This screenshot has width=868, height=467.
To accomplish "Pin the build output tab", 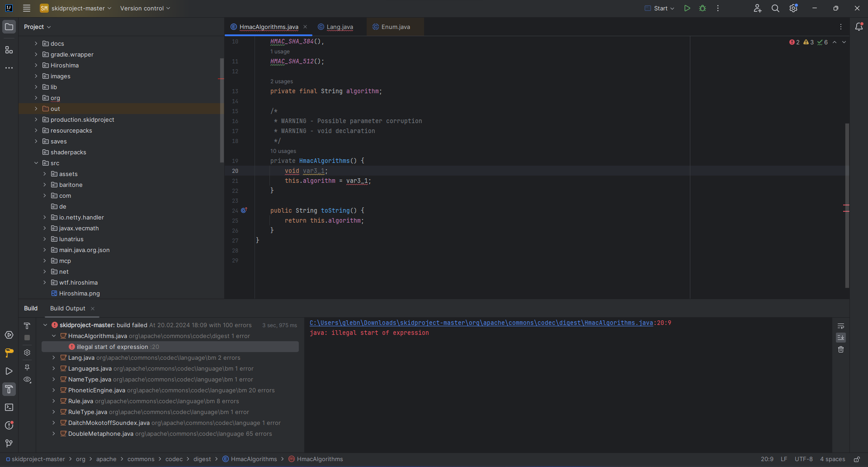I will [27, 367].
